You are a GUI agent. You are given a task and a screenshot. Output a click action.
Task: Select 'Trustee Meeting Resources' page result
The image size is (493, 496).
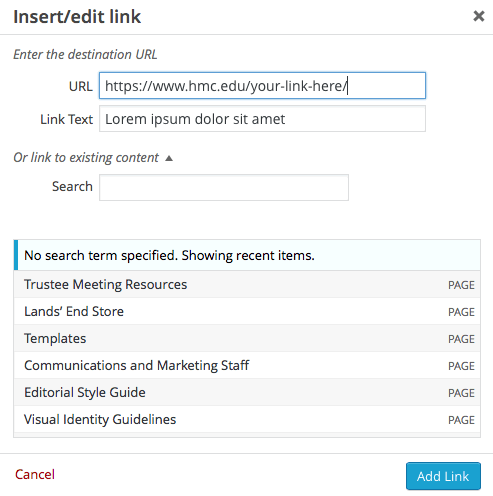click(x=247, y=284)
